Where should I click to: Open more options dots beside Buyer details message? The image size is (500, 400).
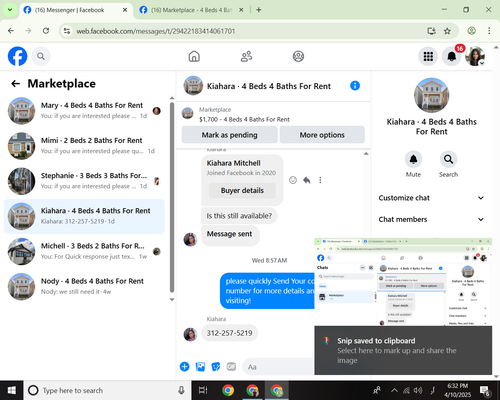[320, 180]
